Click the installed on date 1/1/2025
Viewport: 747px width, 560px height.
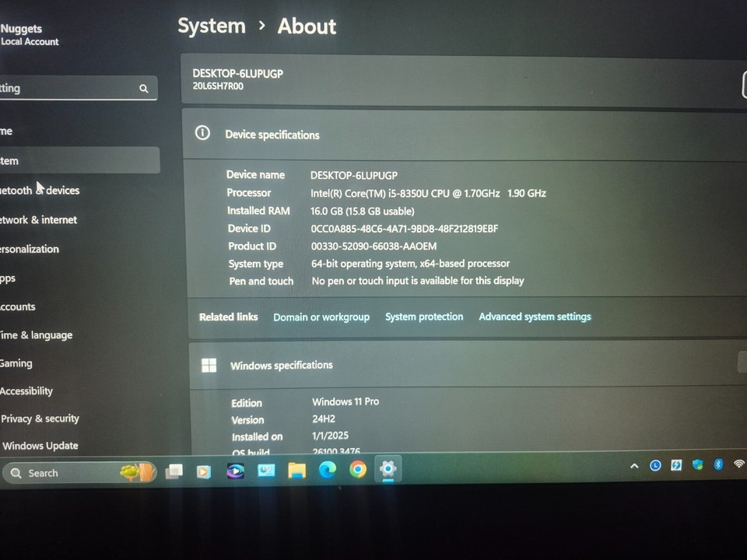pos(330,436)
